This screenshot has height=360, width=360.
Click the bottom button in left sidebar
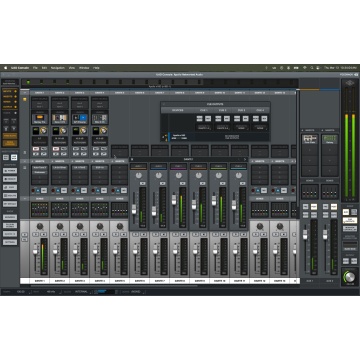(x=10, y=242)
